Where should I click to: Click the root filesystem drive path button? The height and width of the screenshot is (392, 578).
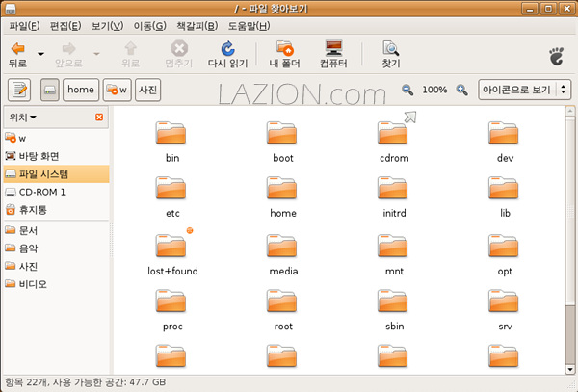50,90
